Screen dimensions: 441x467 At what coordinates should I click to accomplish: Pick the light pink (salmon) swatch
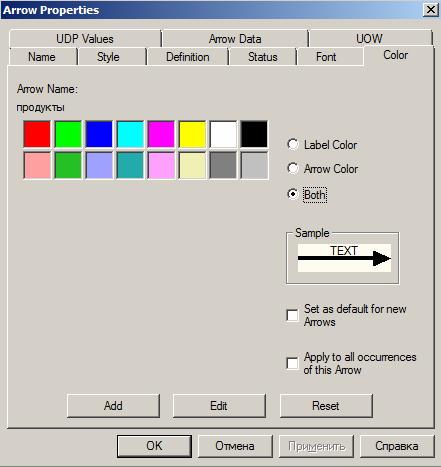click(37, 165)
